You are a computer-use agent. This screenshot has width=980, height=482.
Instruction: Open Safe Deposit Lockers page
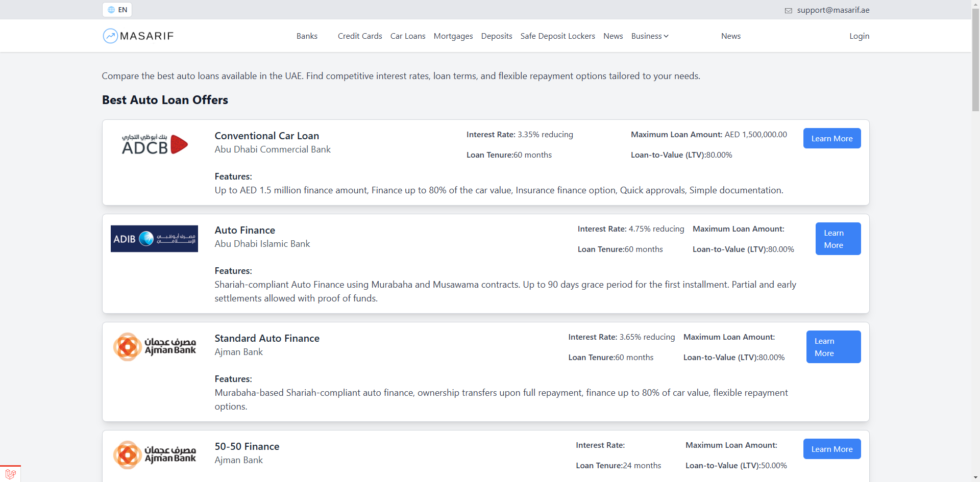coord(557,36)
